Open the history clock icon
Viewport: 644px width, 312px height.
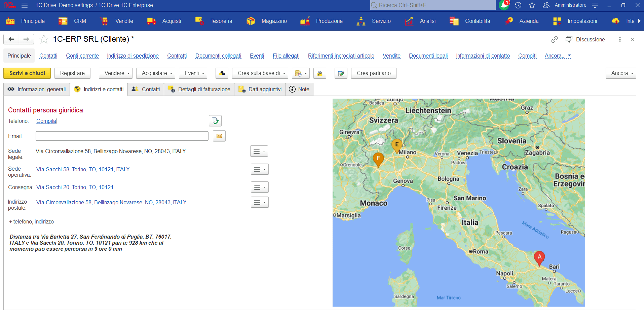518,5
